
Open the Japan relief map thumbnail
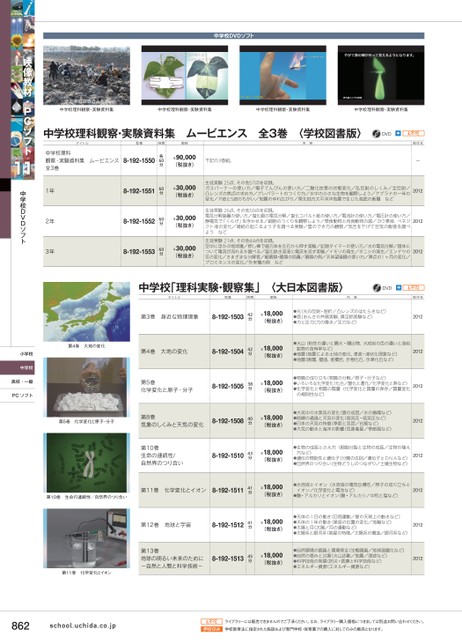coord(87,312)
